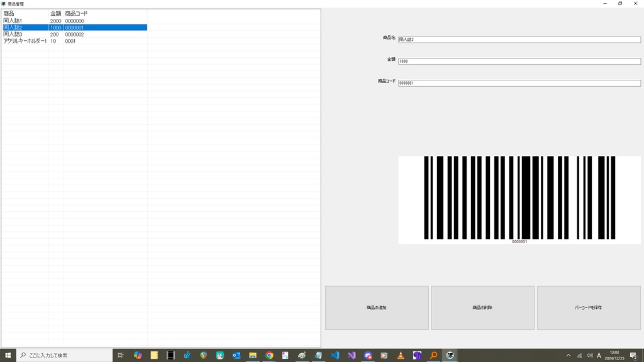Open the volume control in the tray
The height and width of the screenshot is (362, 644).
[590, 356]
